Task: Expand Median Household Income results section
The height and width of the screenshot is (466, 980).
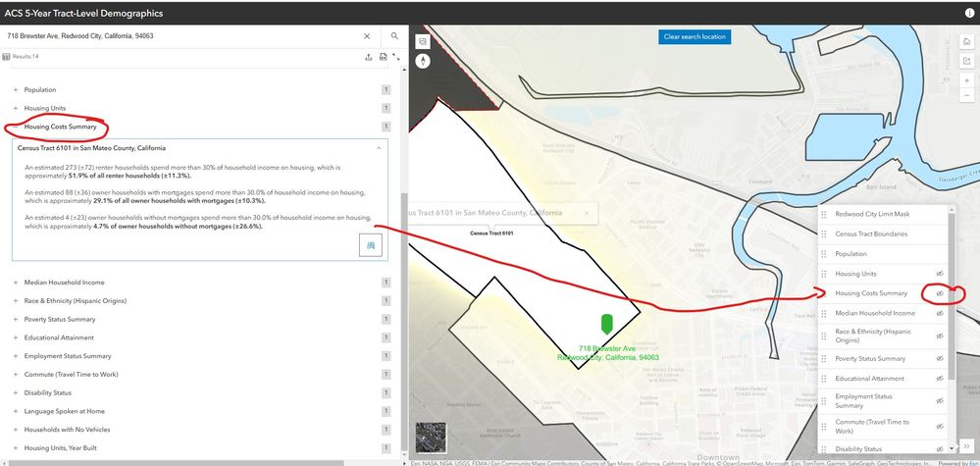Action: pos(16,283)
